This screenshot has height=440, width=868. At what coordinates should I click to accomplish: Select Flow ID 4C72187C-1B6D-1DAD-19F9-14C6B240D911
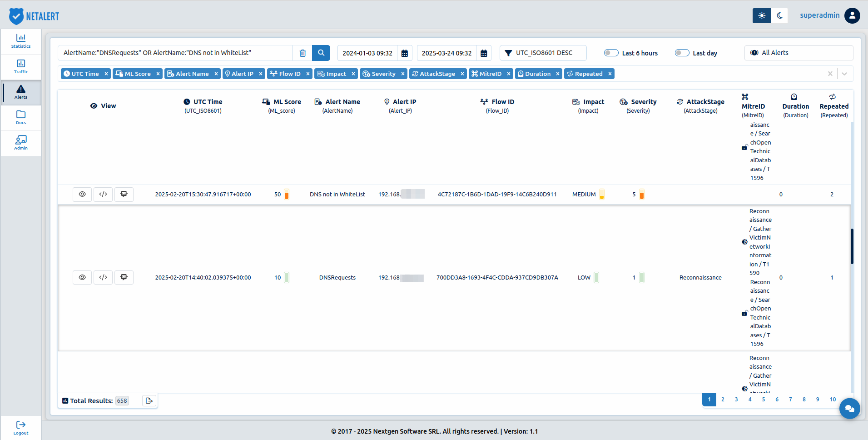tap(497, 194)
